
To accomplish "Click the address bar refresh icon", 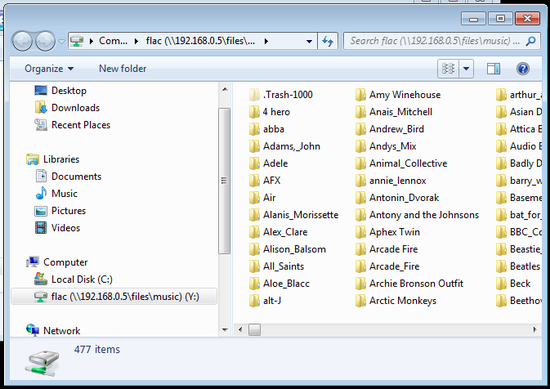I will 328,41.
